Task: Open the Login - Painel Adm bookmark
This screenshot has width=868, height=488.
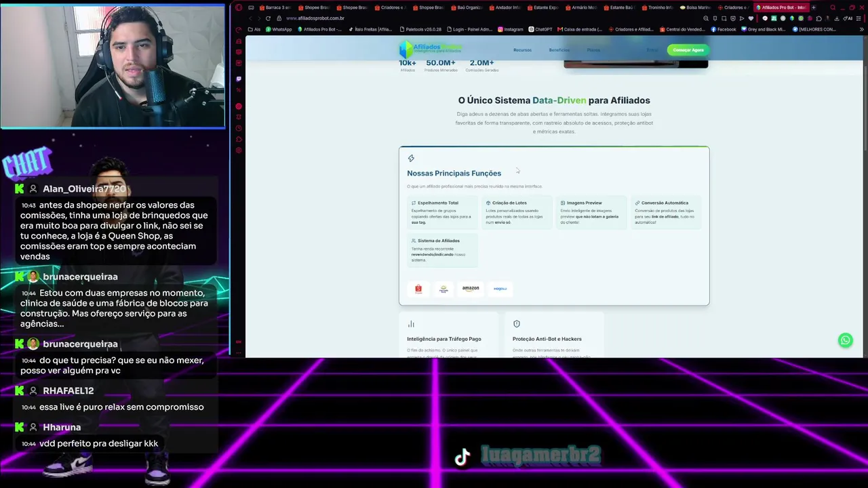Action: [x=469, y=30]
